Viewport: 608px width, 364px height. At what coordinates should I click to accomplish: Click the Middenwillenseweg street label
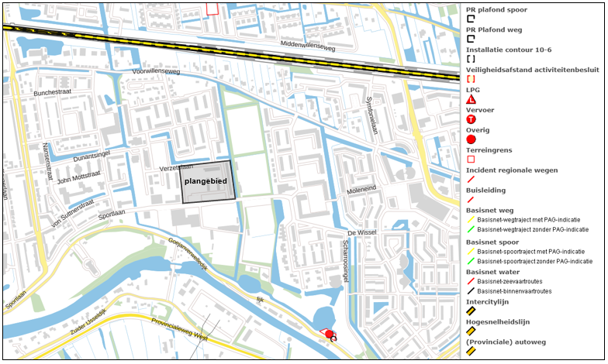pos(308,46)
